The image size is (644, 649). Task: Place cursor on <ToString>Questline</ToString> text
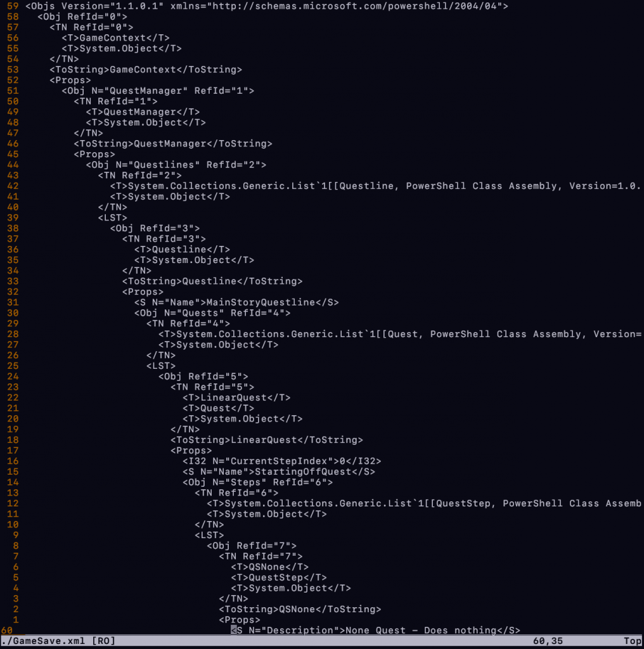click(212, 281)
